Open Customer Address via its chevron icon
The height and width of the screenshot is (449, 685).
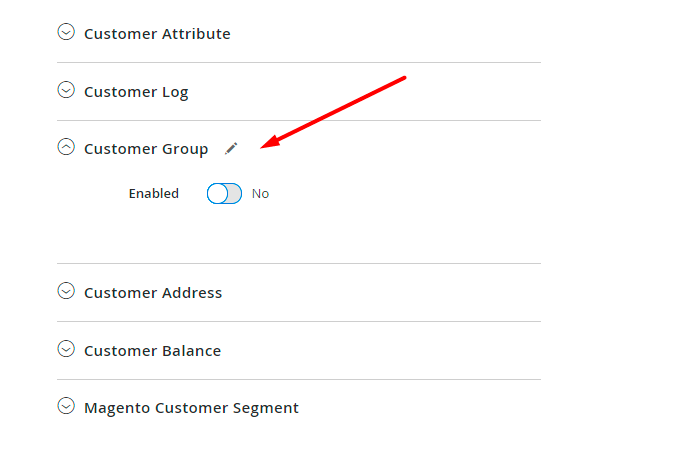point(66,292)
